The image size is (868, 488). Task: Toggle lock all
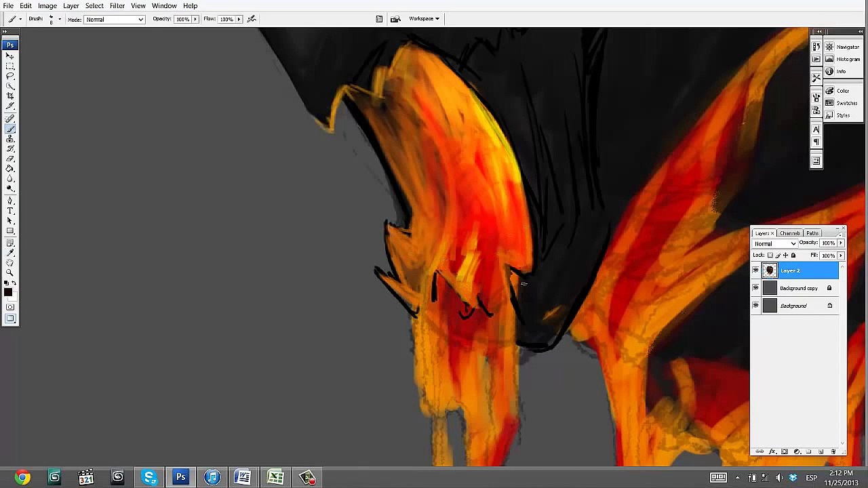[x=793, y=256]
